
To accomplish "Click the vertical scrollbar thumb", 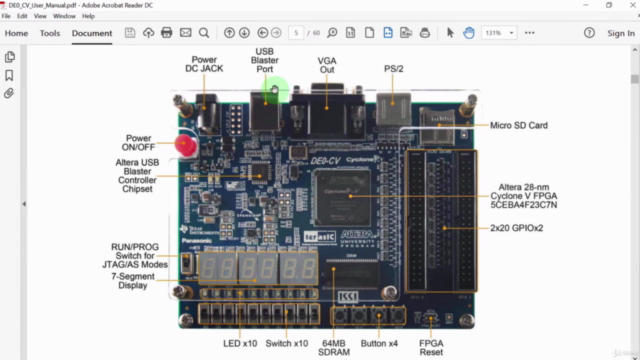I will coord(635,79).
